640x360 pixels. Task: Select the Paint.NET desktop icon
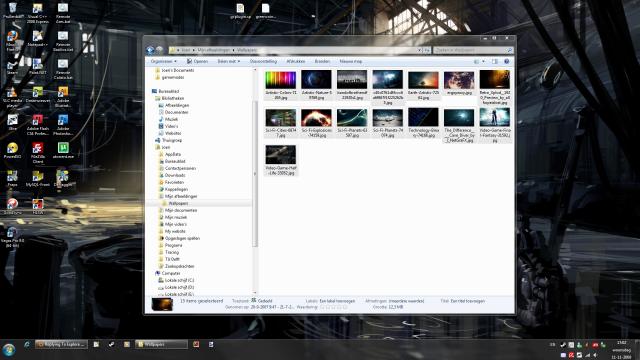(x=38, y=67)
